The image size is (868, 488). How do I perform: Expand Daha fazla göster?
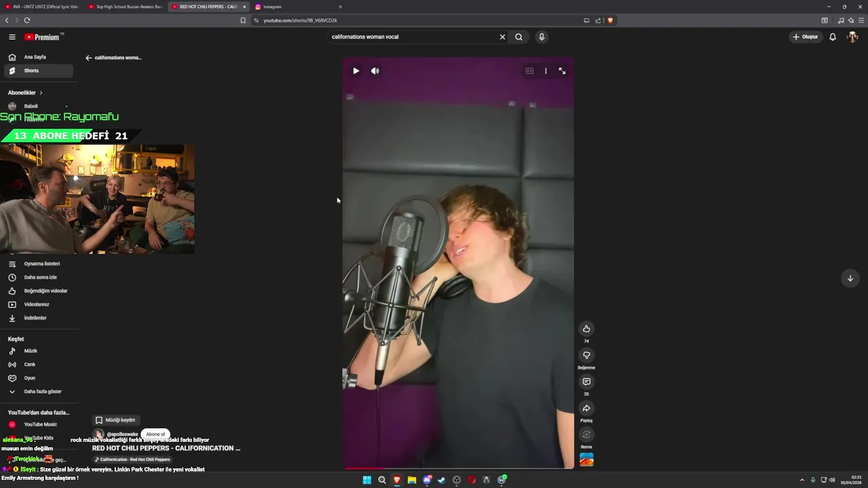(38, 392)
